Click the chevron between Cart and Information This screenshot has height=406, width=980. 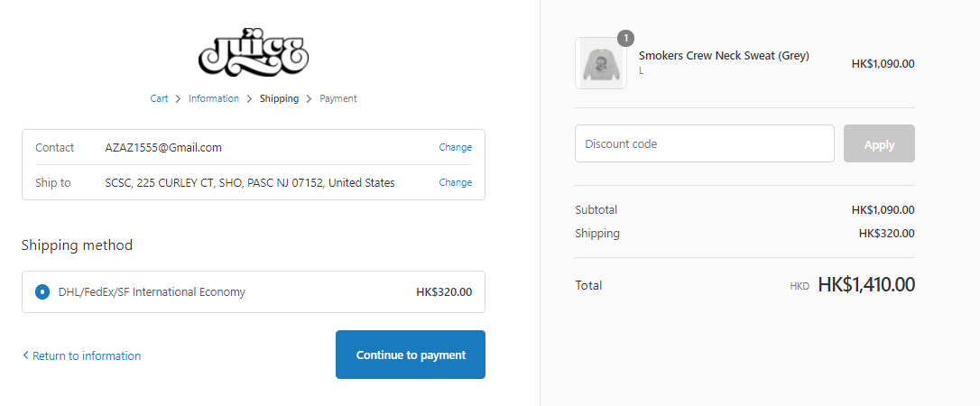tap(178, 98)
